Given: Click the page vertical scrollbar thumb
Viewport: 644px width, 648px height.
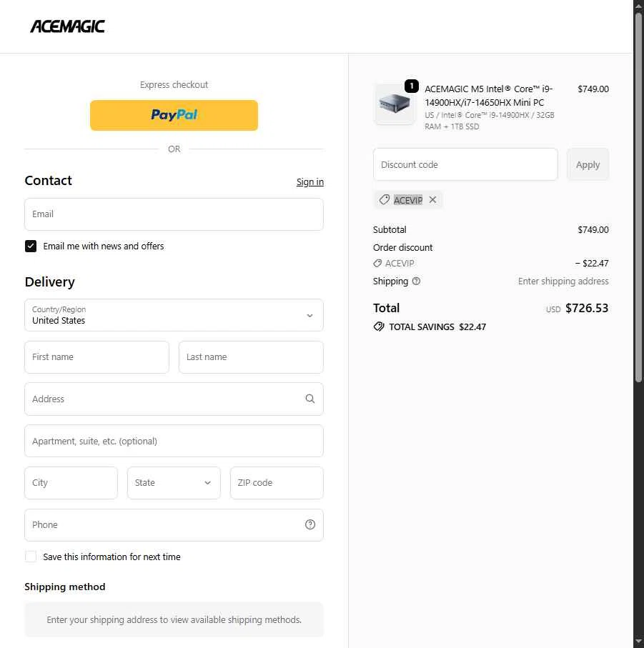Looking at the screenshot, I should coord(639,196).
